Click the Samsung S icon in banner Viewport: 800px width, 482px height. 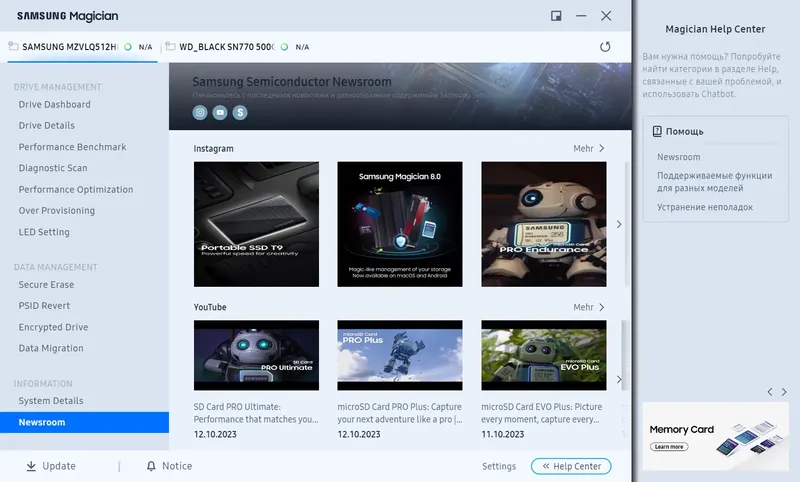click(x=240, y=112)
